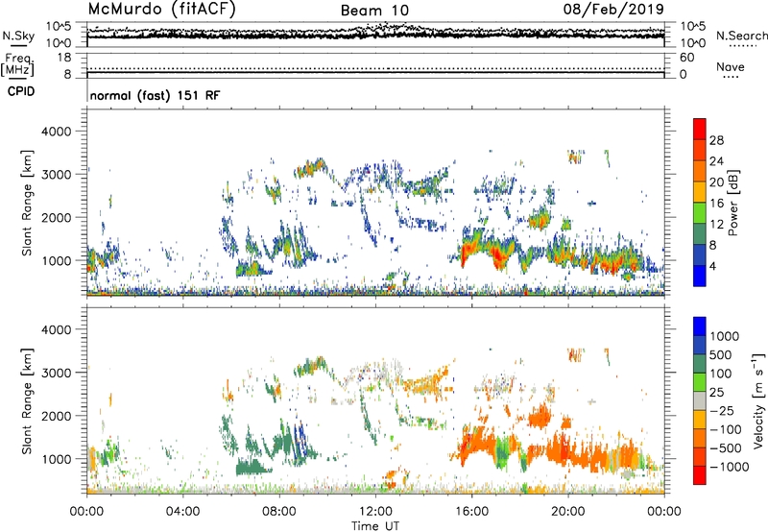Click the '-25' velocity colorbar tick

click(722, 410)
